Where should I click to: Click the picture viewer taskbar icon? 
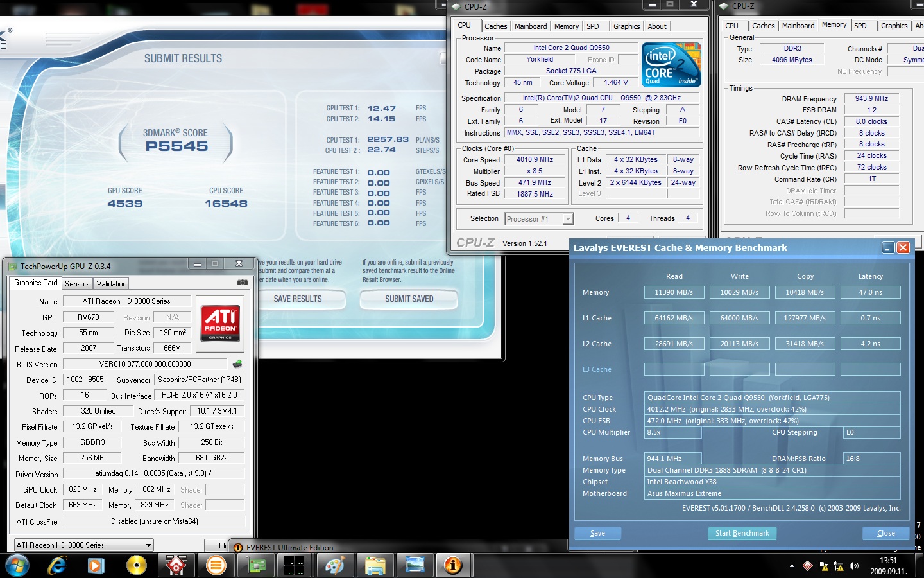coord(415,565)
